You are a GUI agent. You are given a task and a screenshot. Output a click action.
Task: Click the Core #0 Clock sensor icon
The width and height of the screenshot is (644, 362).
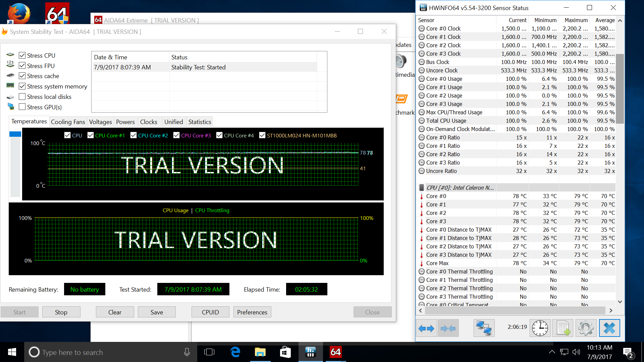(422, 28)
